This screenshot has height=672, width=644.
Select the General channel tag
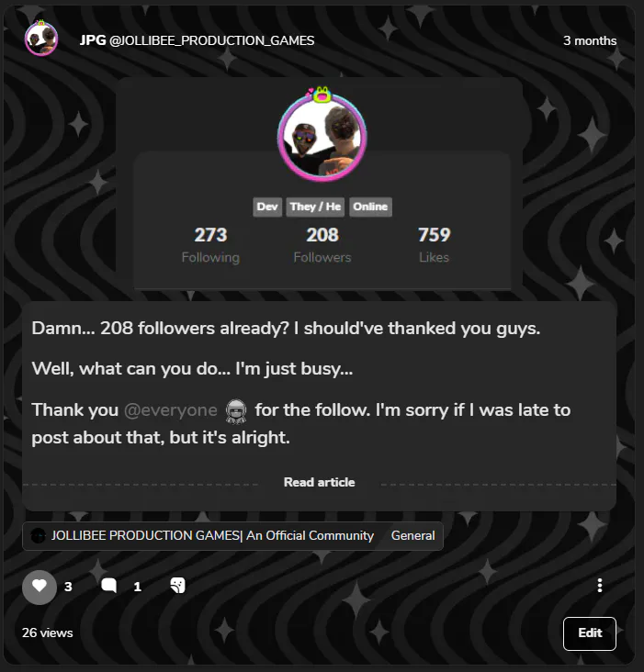(412, 536)
